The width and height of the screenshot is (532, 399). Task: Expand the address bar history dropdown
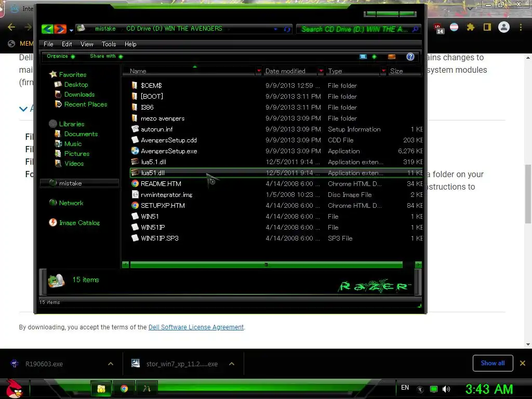click(275, 30)
